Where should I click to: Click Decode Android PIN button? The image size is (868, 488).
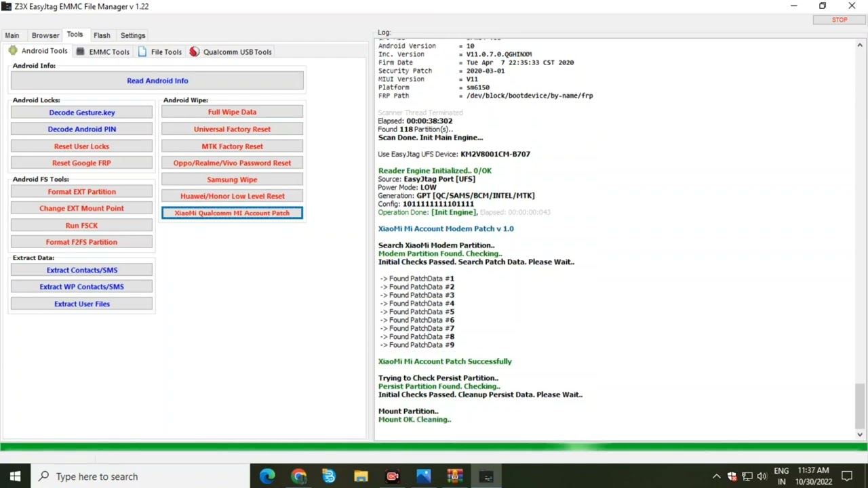click(81, 129)
